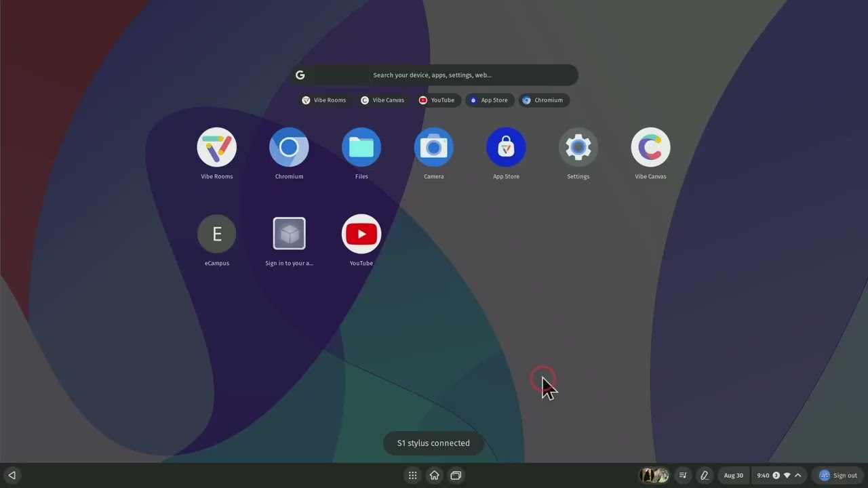Open the eCampus app
Screen dimensions: 868x488
(x=216, y=234)
